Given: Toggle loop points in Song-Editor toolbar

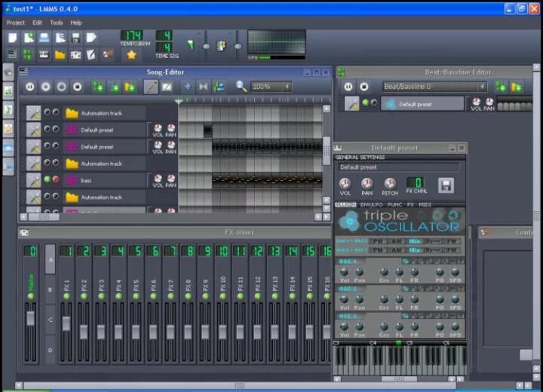Looking at the screenshot, I should [x=204, y=87].
